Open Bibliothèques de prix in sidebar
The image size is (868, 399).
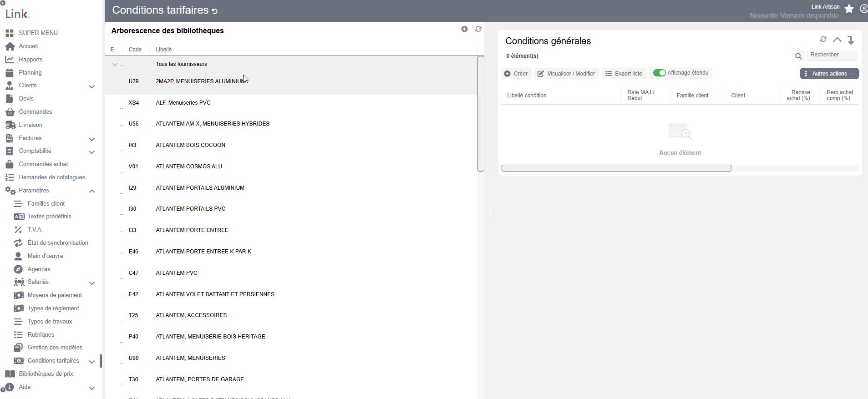point(46,374)
